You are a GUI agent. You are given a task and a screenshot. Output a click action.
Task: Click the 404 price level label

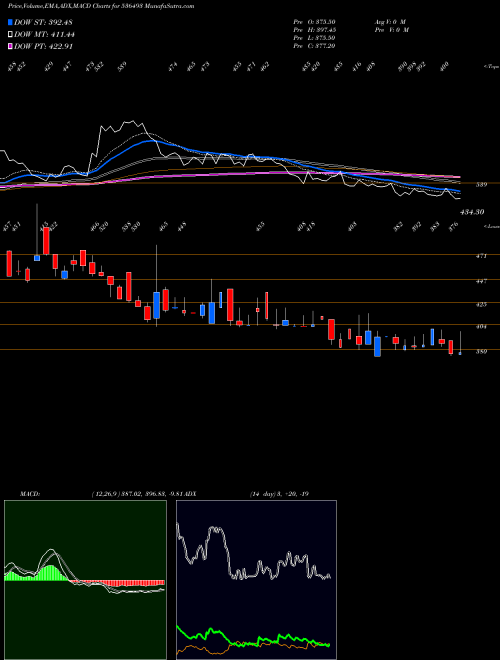[481, 326]
